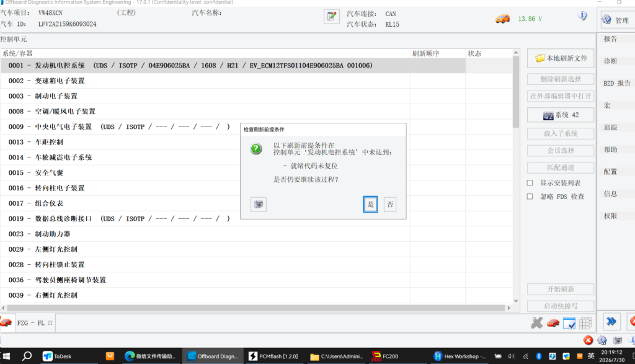Click the camera screenshot button in the dialog

[259, 204]
